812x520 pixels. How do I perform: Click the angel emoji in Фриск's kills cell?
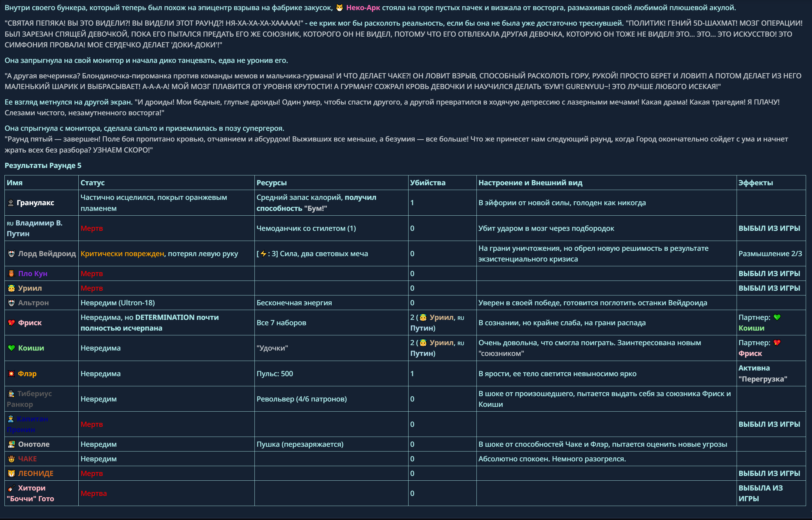point(423,317)
